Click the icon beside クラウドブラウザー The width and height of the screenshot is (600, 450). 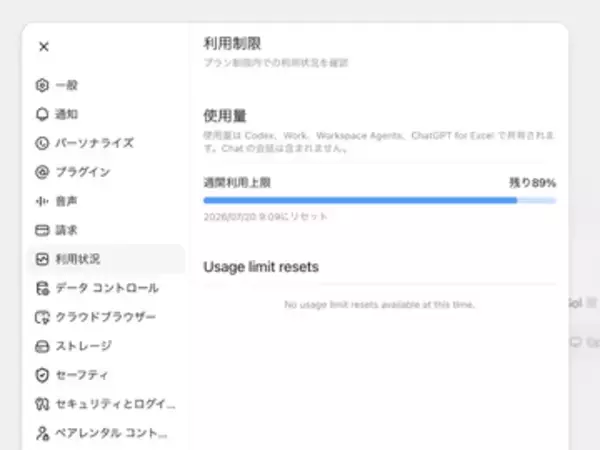(42, 317)
